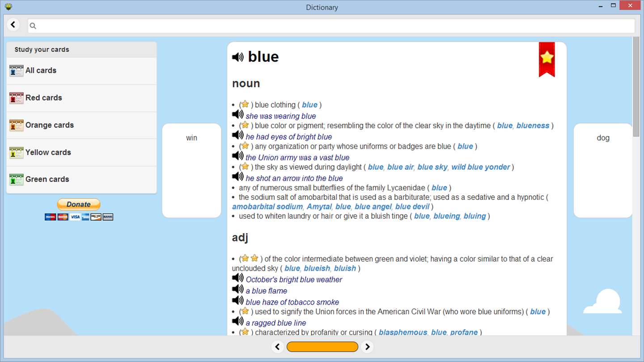644x362 pixels.
Task: Open the "blueish" link
Action: 317,268
